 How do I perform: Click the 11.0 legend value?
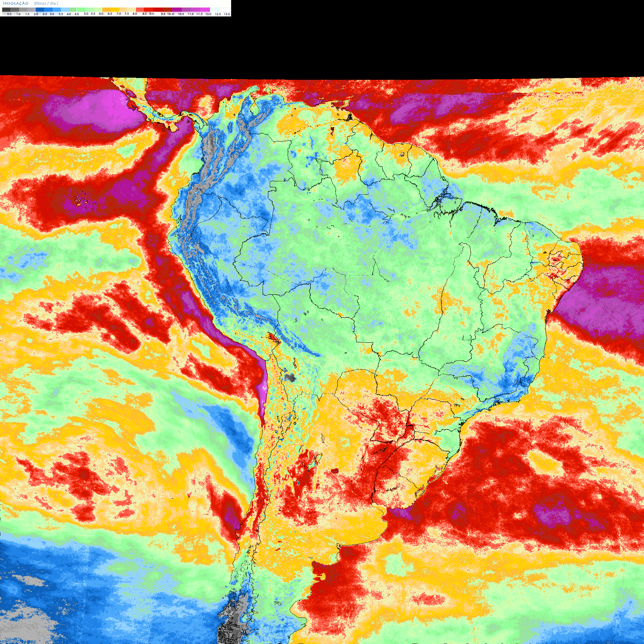point(191,14)
